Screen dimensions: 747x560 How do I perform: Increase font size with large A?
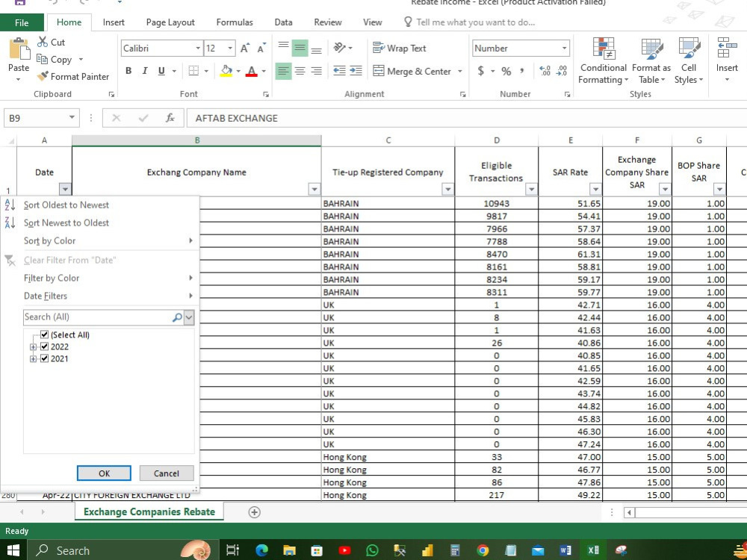click(x=244, y=48)
